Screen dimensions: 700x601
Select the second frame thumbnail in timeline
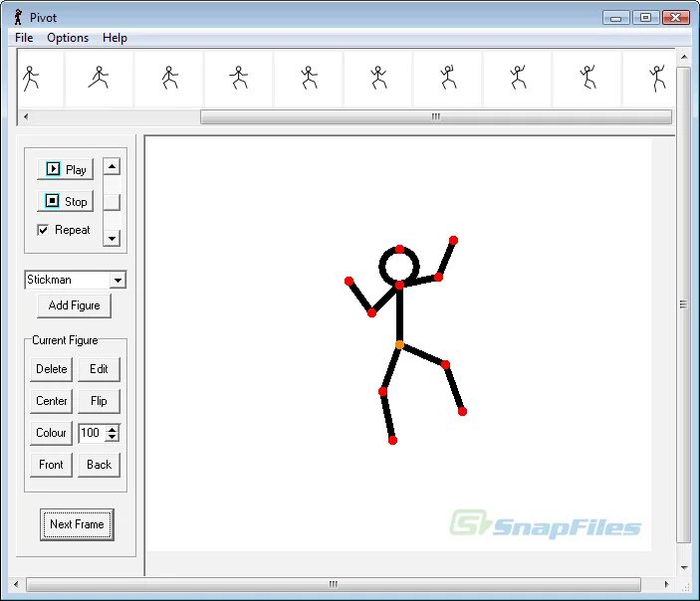[99, 79]
